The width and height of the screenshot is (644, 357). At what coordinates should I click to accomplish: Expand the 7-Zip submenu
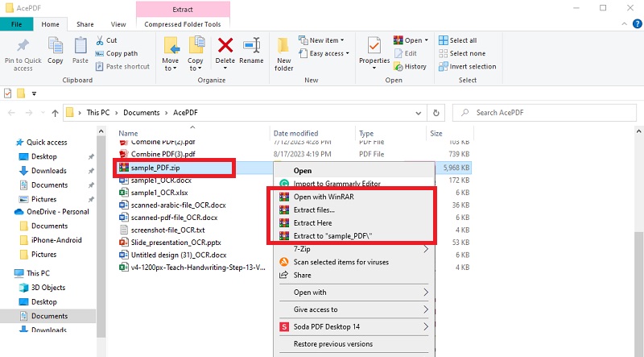(x=354, y=249)
